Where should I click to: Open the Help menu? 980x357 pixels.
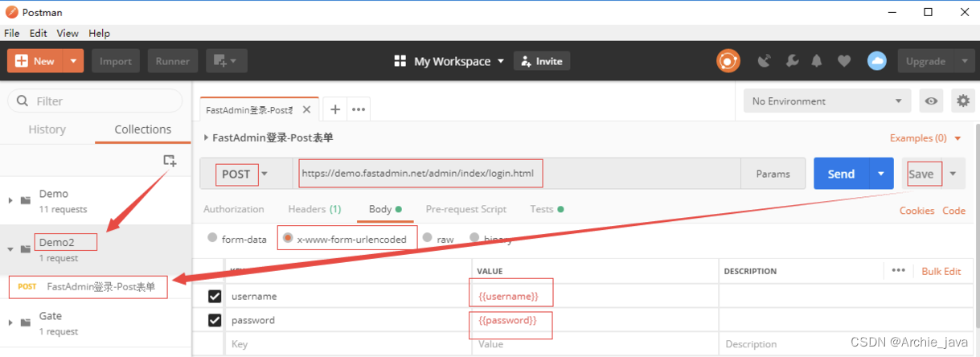pyautogui.click(x=99, y=34)
